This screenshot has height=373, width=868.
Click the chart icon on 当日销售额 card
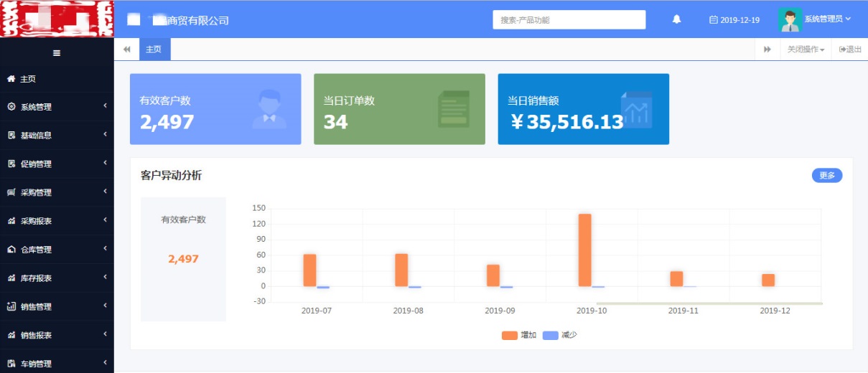pos(636,109)
